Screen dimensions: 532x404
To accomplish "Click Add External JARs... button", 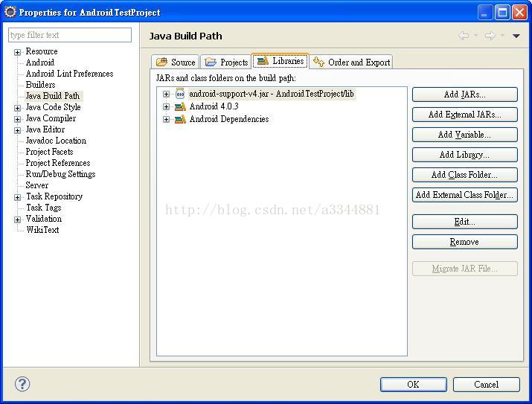I will click(x=465, y=115).
